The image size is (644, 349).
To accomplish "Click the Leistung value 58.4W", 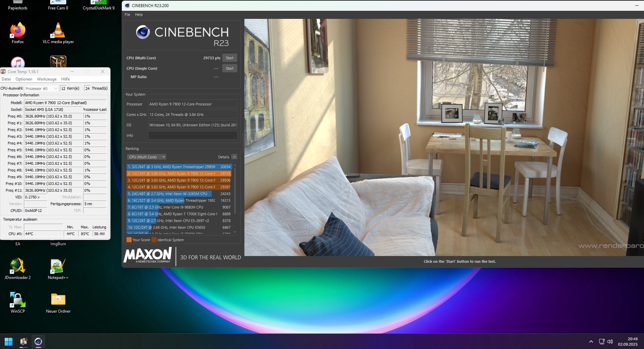I will coord(100,234).
